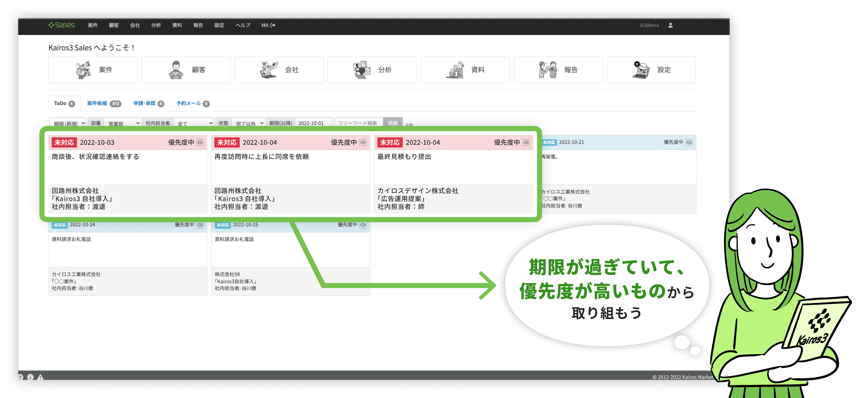868x398 pixels.
Task: Open ヘルプ in the top navigation bar
Action: pyautogui.click(x=243, y=25)
